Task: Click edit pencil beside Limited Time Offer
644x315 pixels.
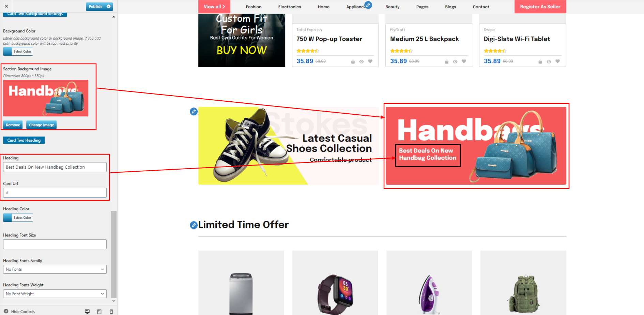Action: (x=194, y=225)
